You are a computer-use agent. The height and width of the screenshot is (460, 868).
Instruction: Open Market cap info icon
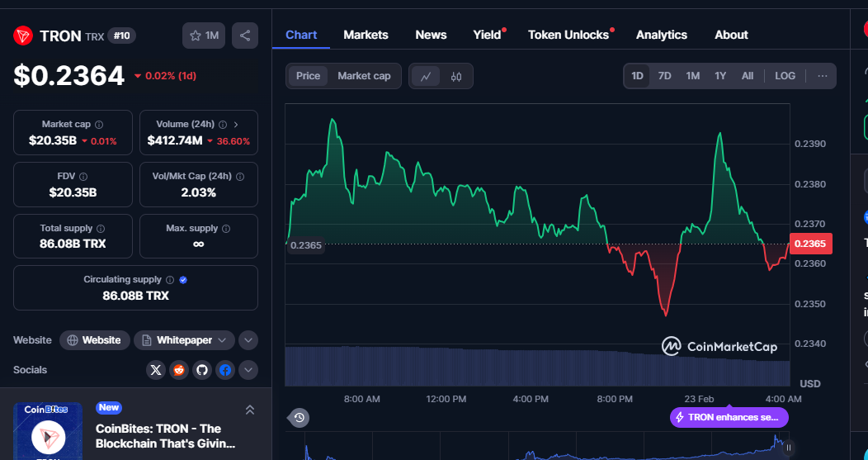point(99,125)
